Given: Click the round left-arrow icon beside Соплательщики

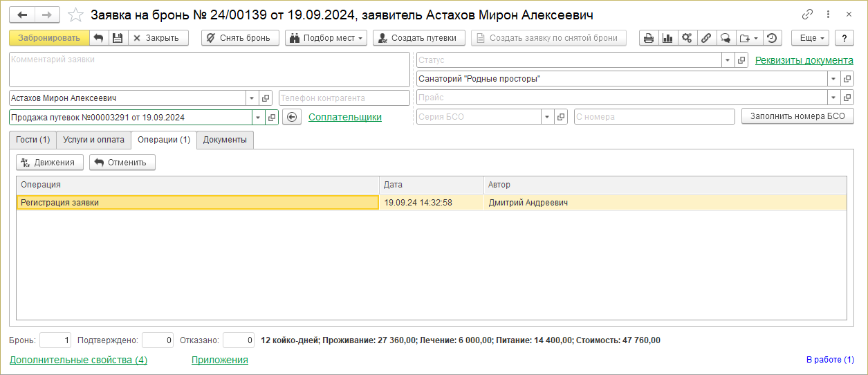Looking at the screenshot, I should pos(292,117).
